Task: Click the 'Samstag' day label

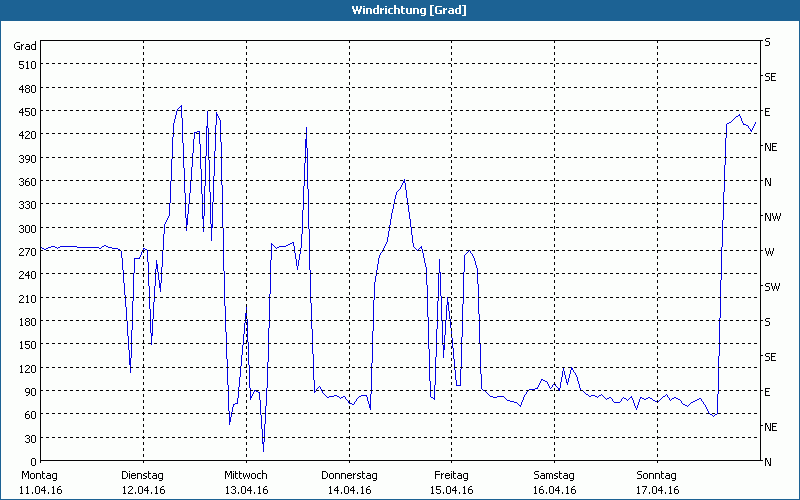Action: (x=554, y=475)
